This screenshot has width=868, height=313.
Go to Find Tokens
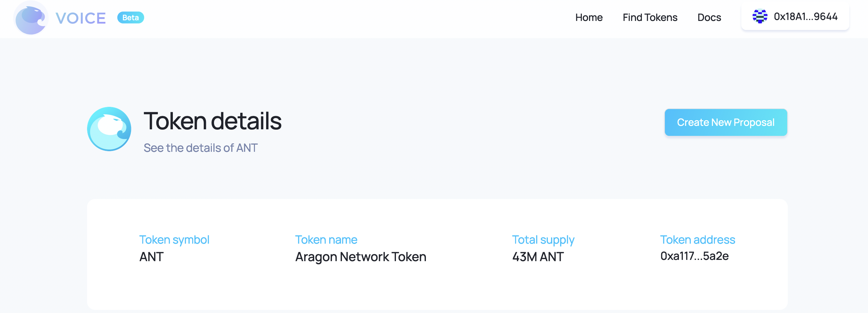[x=650, y=17]
